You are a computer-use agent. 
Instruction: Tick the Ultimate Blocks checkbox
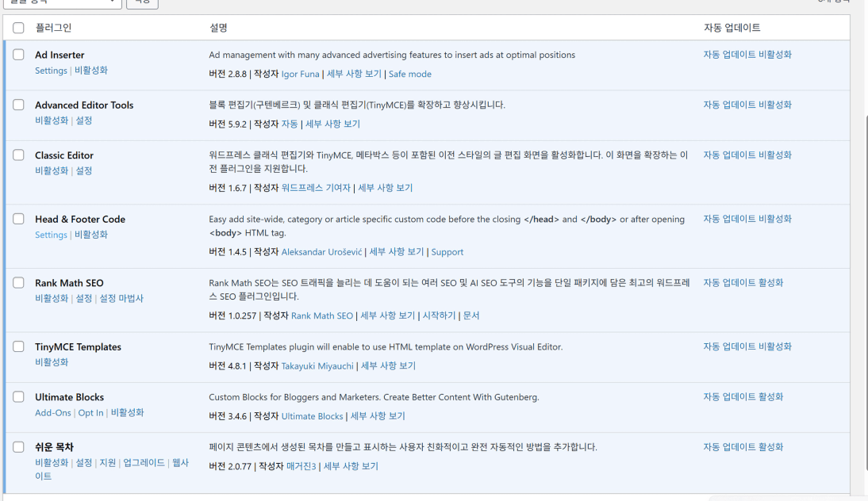click(x=18, y=397)
